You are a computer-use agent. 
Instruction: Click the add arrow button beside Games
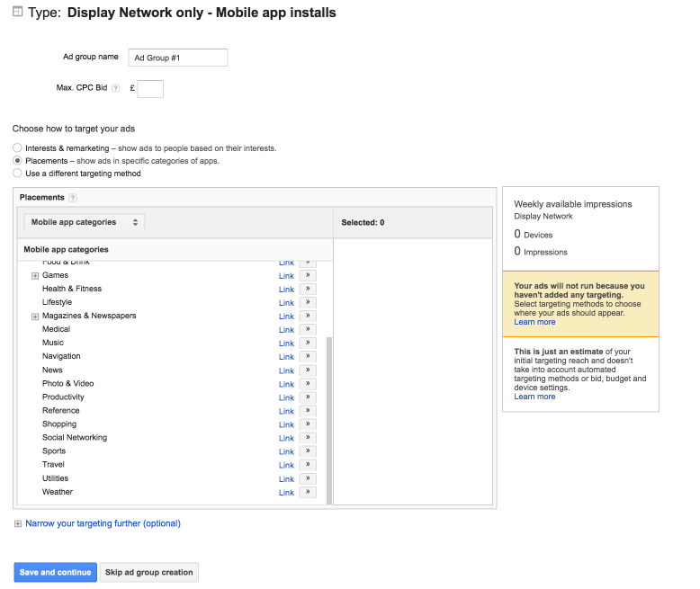[308, 275]
